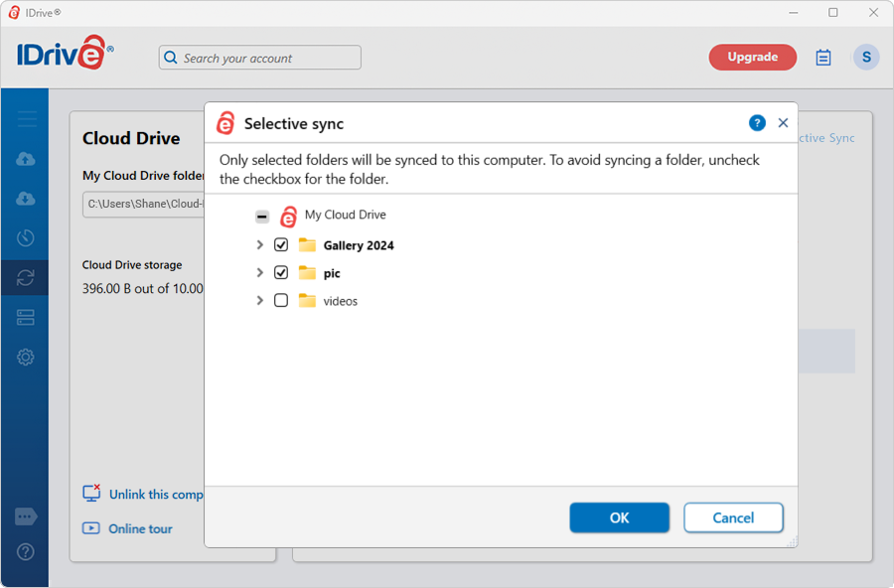Image resolution: width=894 pixels, height=588 pixels.
Task: Open the Restore cloud-download sidebar icon
Action: [26, 199]
